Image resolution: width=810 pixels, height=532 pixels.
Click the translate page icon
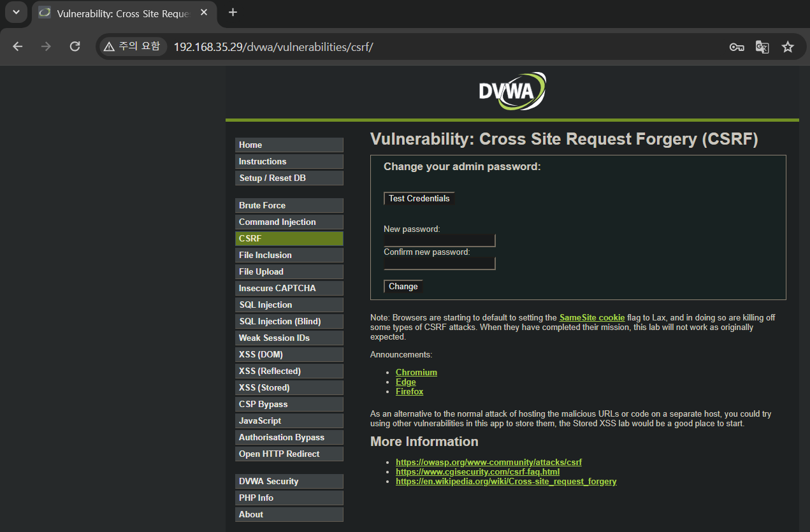pos(762,47)
